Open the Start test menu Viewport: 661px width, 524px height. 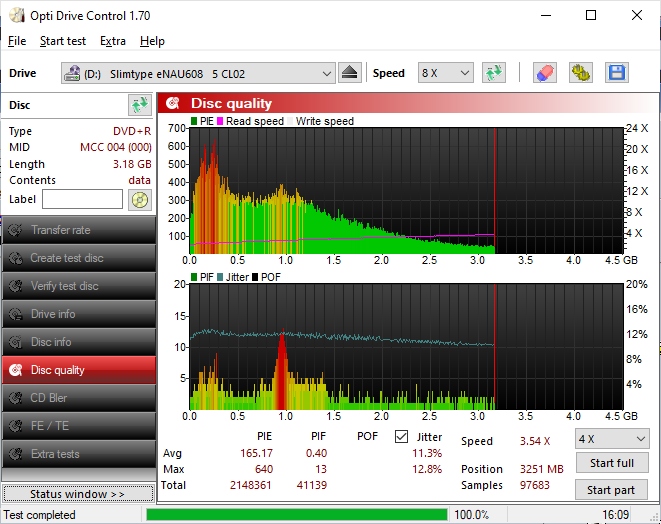click(62, 41)
